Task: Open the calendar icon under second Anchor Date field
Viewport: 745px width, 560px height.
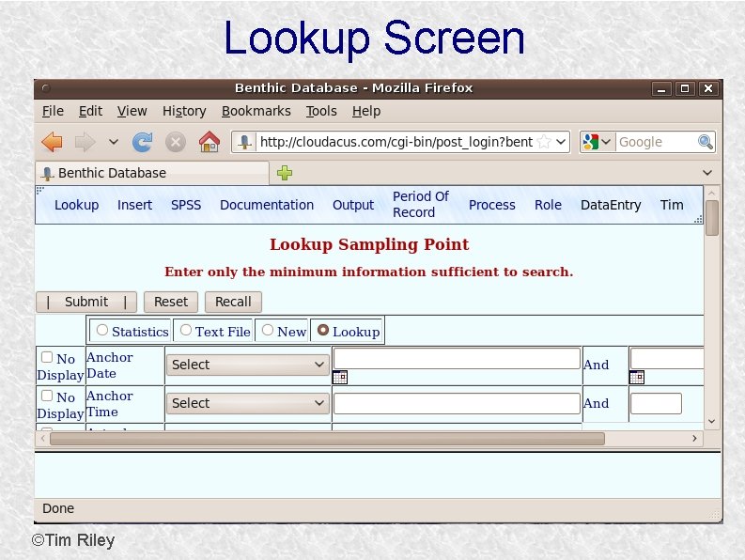Action: (637, 378)
